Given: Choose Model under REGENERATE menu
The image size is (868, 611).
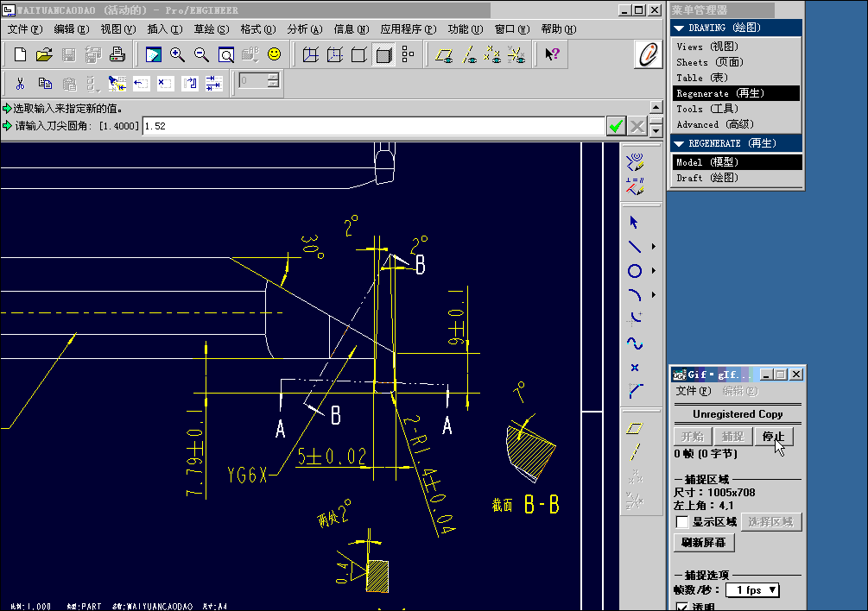Looking at the screenshot, I should 736,162.
